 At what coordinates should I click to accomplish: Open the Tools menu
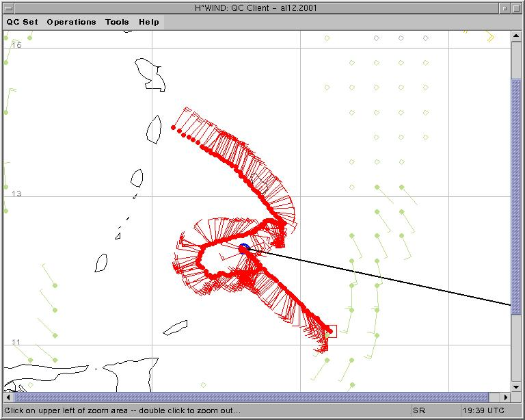pyautogui.click(x=117, y=22)
